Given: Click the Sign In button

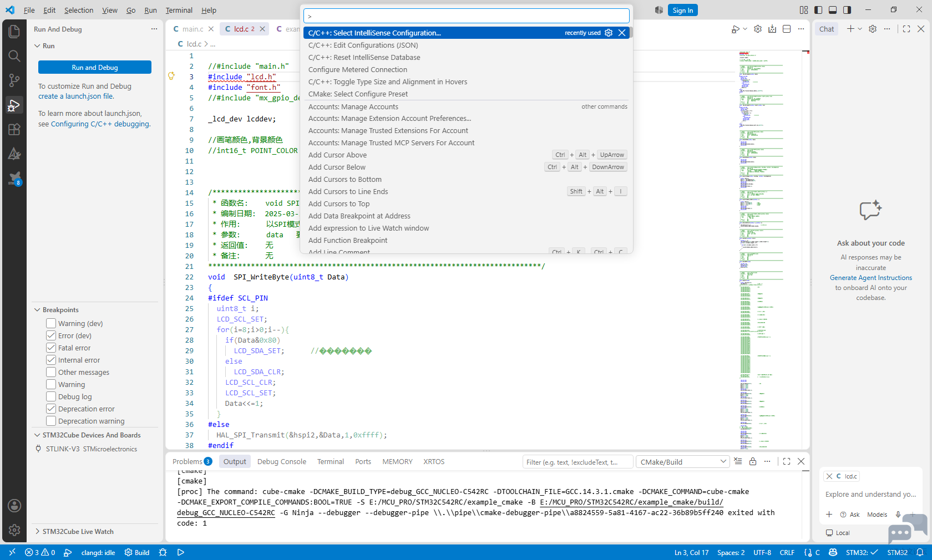Looking at the screenshot, I should [682, 10].
